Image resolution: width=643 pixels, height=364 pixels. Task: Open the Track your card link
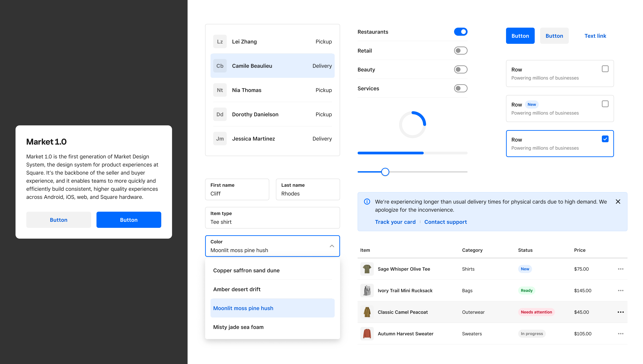(x=395, y=222)
